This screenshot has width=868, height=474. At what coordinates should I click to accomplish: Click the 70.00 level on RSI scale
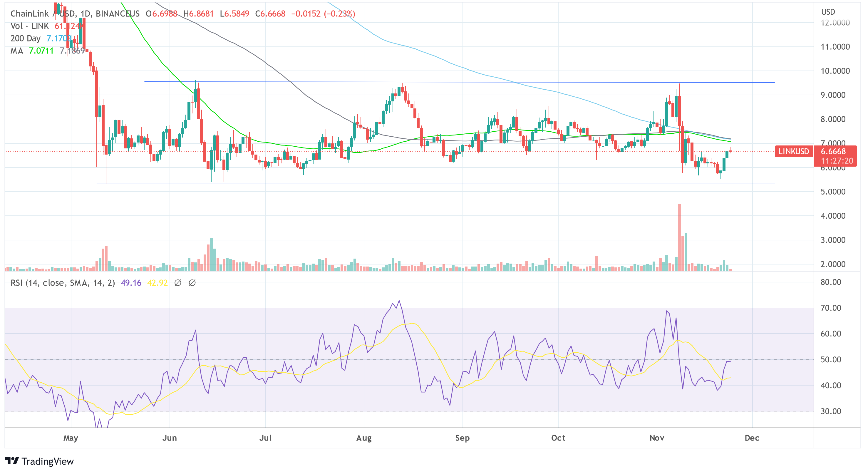(831, 308)
